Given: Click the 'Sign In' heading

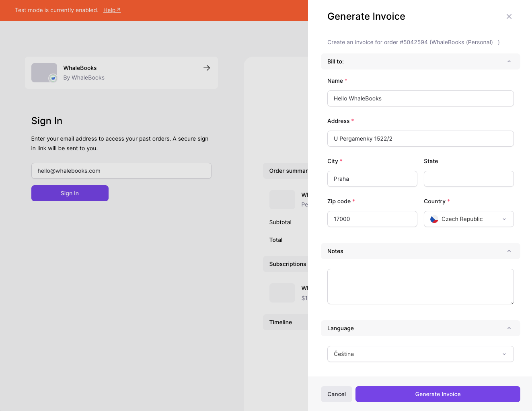Looking at the screenshot, I should [x=47, y=121].
